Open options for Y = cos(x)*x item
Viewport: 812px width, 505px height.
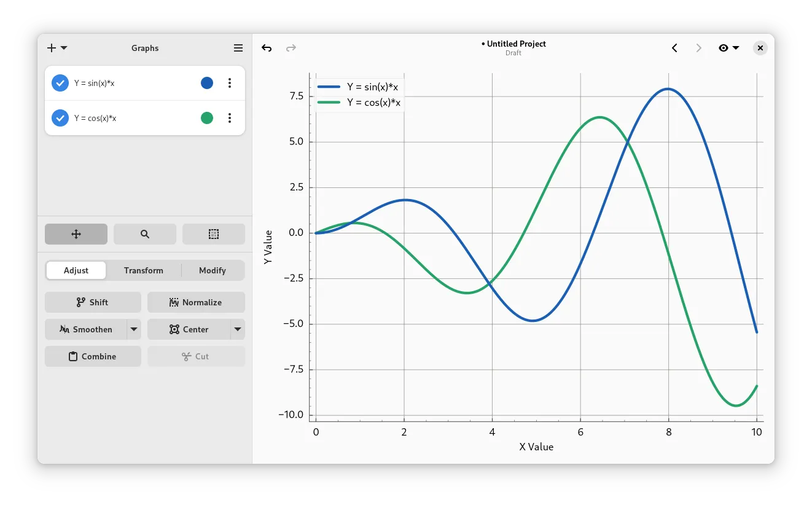pyautogui.click(x=230, y=118)
